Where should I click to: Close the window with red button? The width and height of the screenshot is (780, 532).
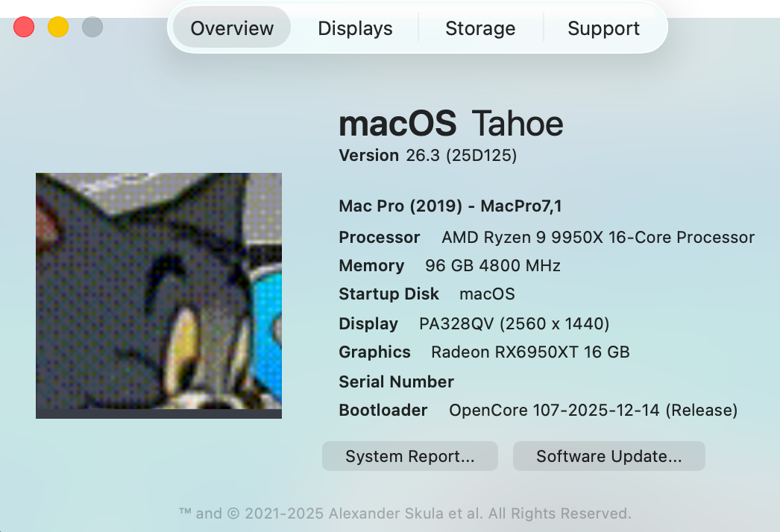pos(24,28)
